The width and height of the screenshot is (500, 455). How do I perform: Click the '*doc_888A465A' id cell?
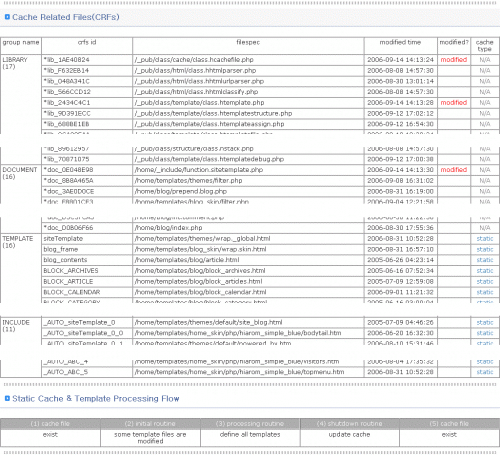87,181
